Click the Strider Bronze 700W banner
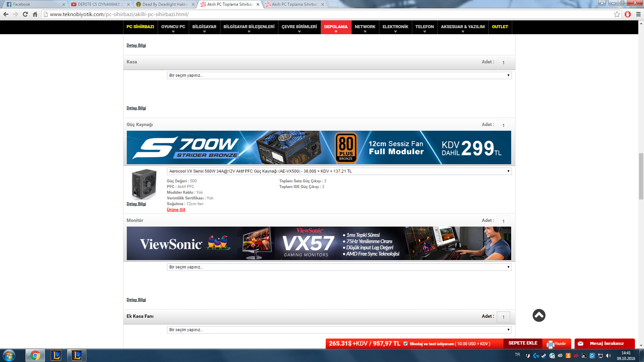 (319, 147)
